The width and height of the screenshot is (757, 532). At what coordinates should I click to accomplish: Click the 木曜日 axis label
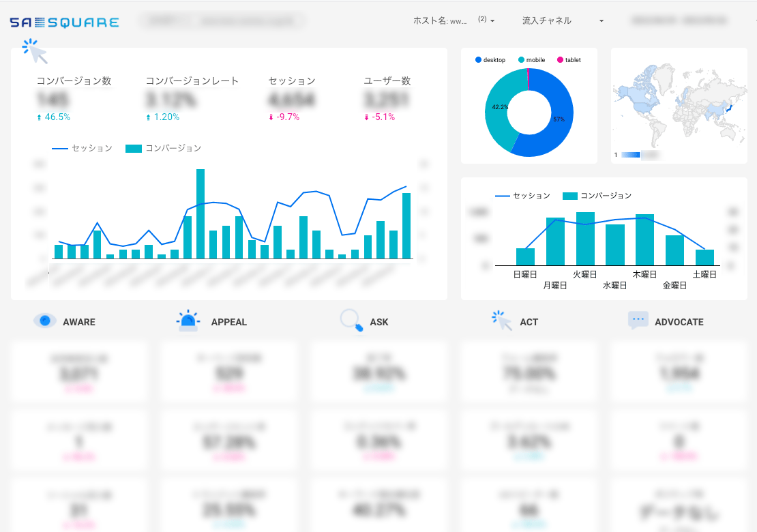[x=644, y=274]
